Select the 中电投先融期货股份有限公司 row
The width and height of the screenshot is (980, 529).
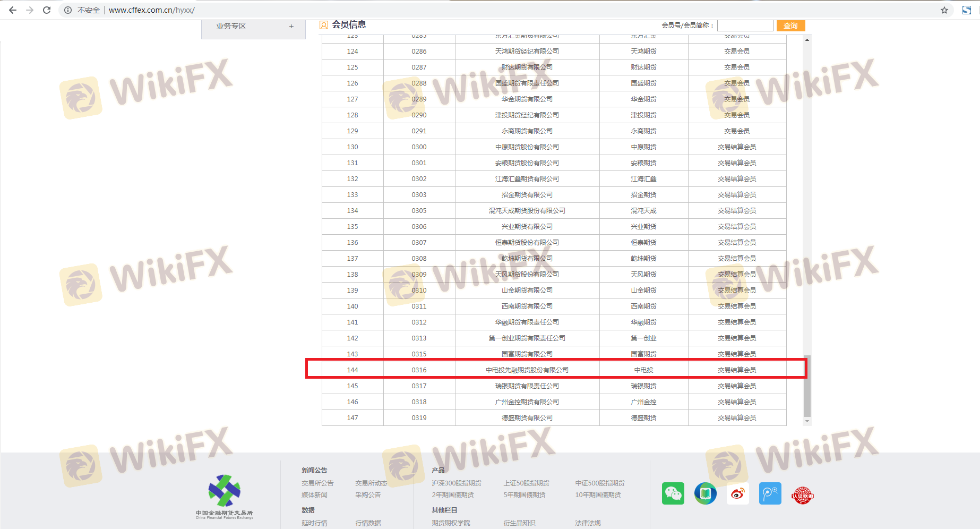tap(527, 370)
